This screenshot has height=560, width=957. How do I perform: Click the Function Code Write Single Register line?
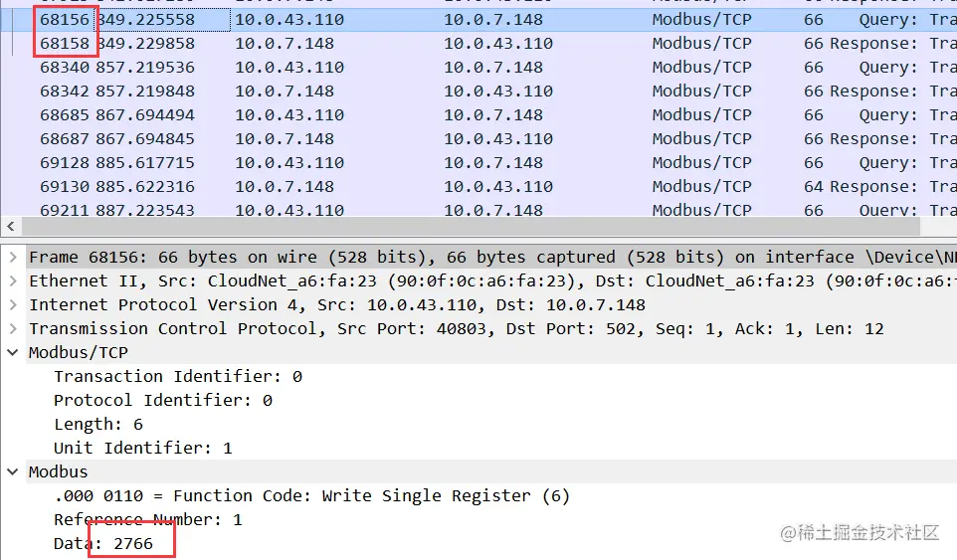311,495
